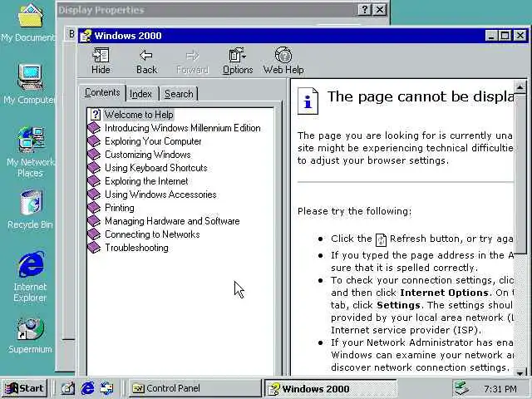Open the Troubleshooting book icon
Image resolution: width=532 pixels, height=399 pixels.
pyautogui.click(x=94, y=248)
